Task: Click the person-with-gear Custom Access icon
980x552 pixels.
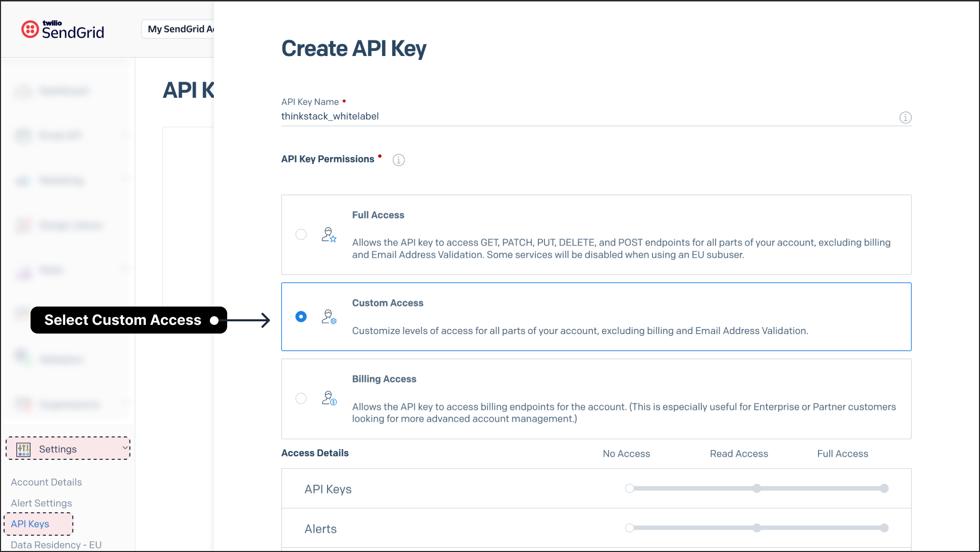Action: (329, 317)
